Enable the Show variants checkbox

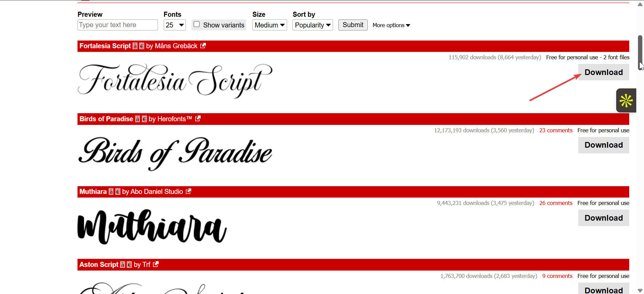[197, 24]
